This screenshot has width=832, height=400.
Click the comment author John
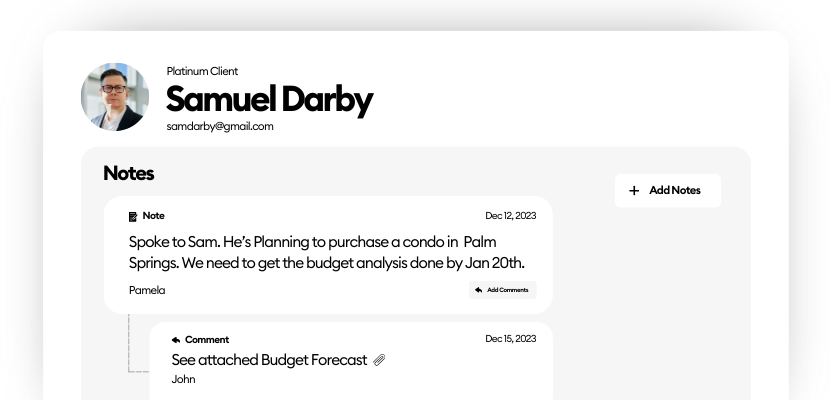coord(183,379)
